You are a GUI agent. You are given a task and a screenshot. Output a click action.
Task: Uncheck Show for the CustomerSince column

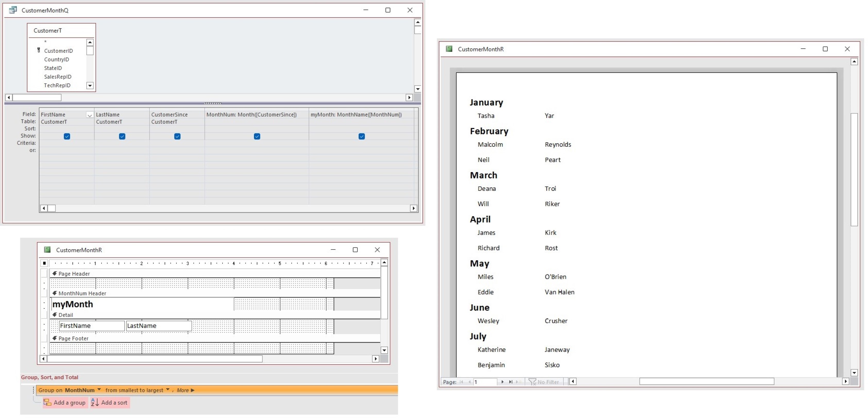pyautogui.click(x=177, y=136)
